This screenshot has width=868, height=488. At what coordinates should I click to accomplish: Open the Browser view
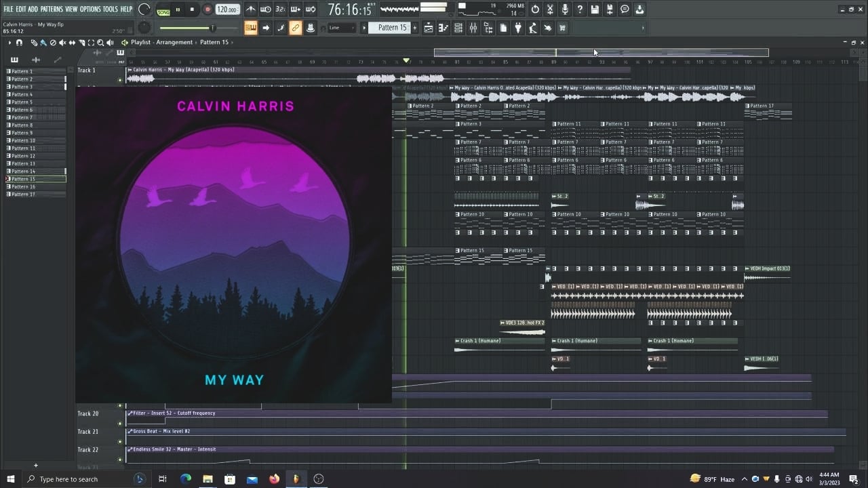tap(488, 28)
